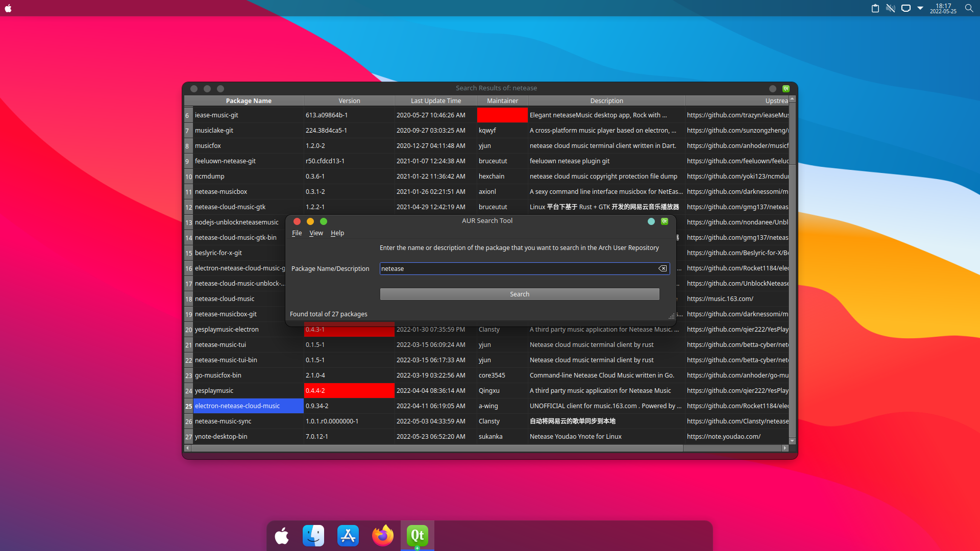This screenshot has width=980, height=551.
Task: Launch Firefox from the dock
Action: (x=383, y=536)
